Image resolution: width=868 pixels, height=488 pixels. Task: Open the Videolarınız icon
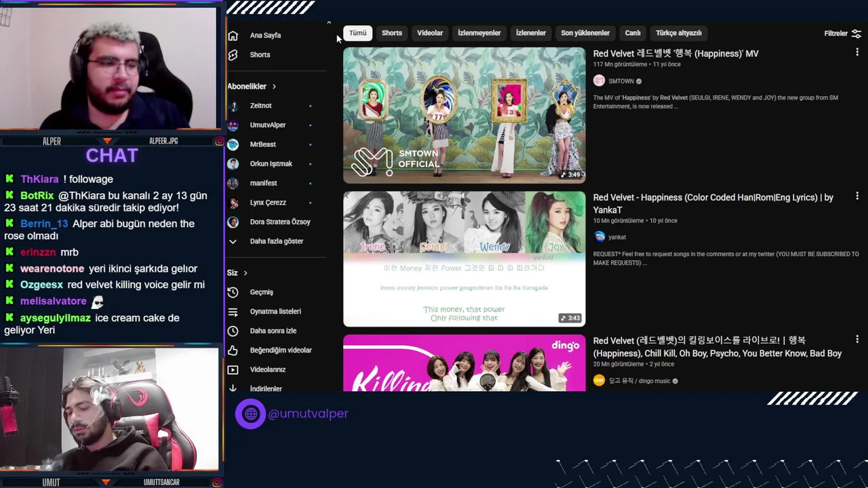click(233, 369)
